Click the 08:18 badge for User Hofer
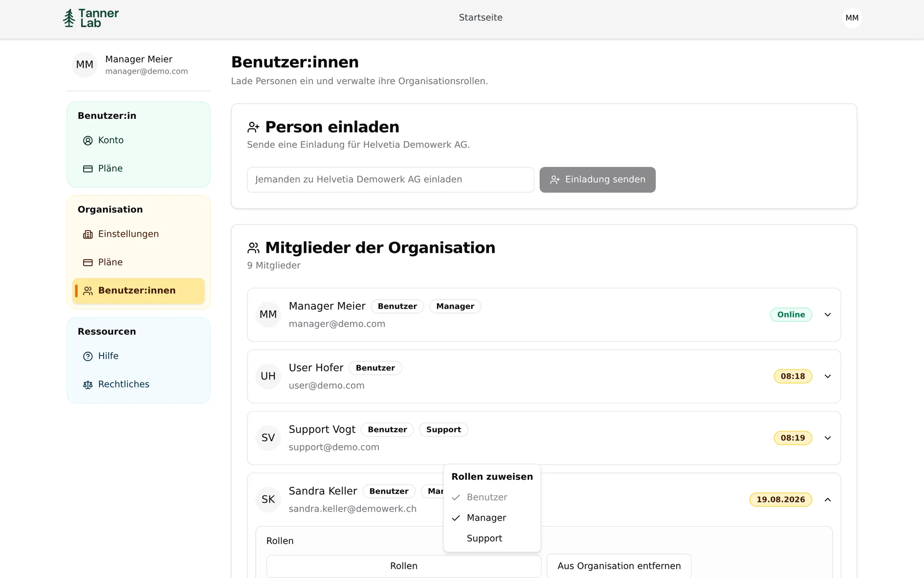 (x=793, y=376)
